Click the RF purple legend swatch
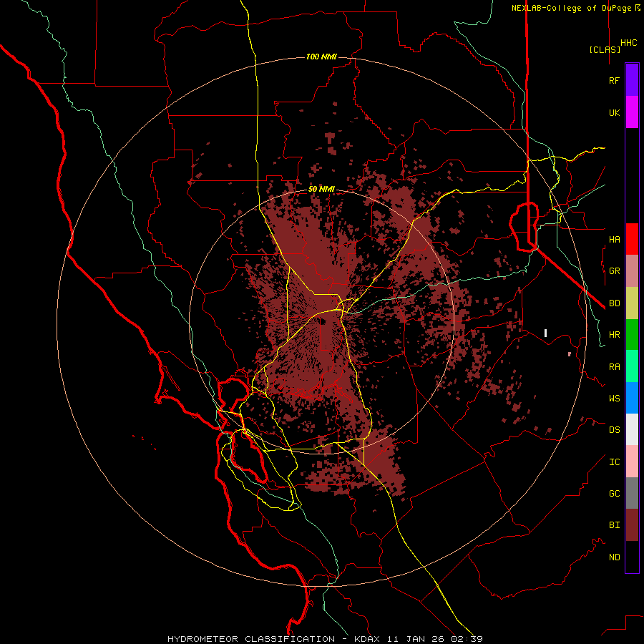 pos(632,80)
